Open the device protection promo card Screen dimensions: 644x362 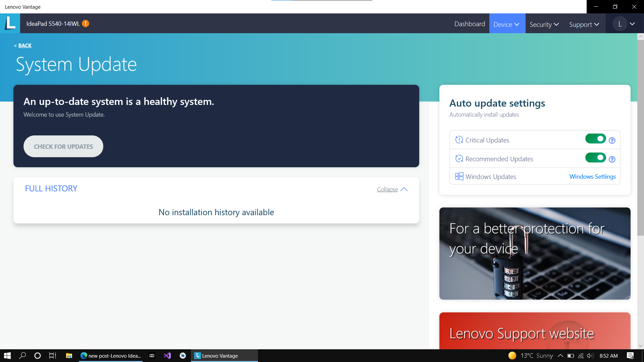tap(535, 253)
